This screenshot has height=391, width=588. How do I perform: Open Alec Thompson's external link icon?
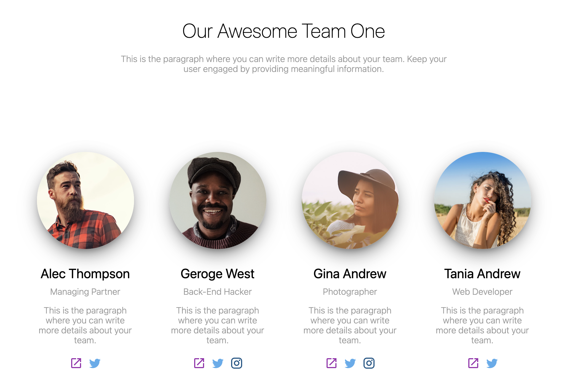pos(76,363)
